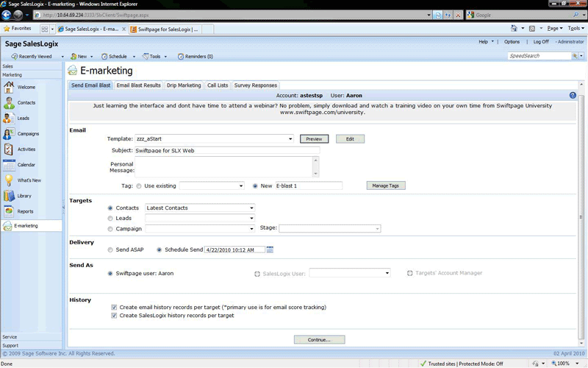Viewport: 588px width, 368px height.
Task: Open the calendar picker beside Schedule Send date
Action: 270,250
